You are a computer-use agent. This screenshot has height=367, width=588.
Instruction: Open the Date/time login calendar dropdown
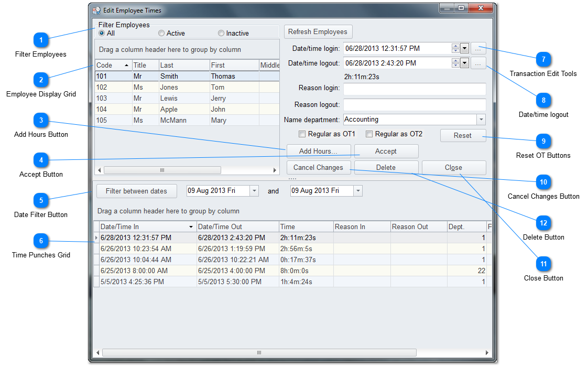[464, 49]
